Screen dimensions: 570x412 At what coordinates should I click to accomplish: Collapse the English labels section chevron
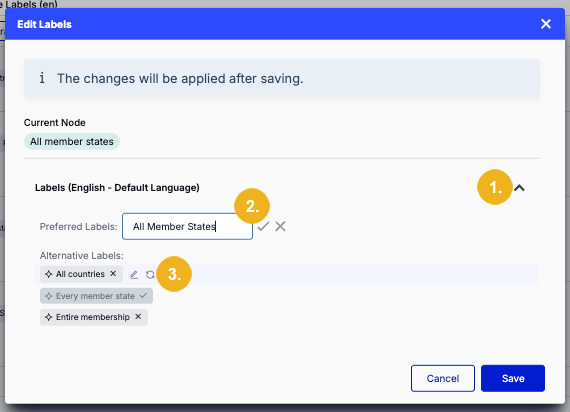pos(519,188)
